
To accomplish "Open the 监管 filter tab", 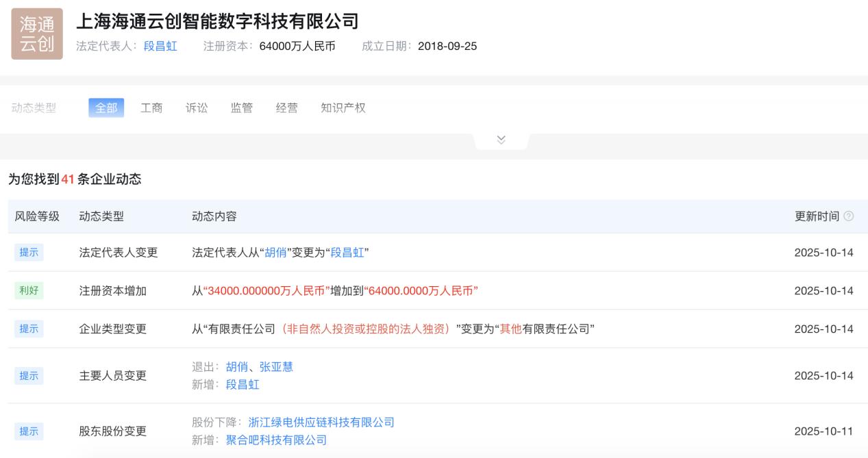I will [242, 108].
